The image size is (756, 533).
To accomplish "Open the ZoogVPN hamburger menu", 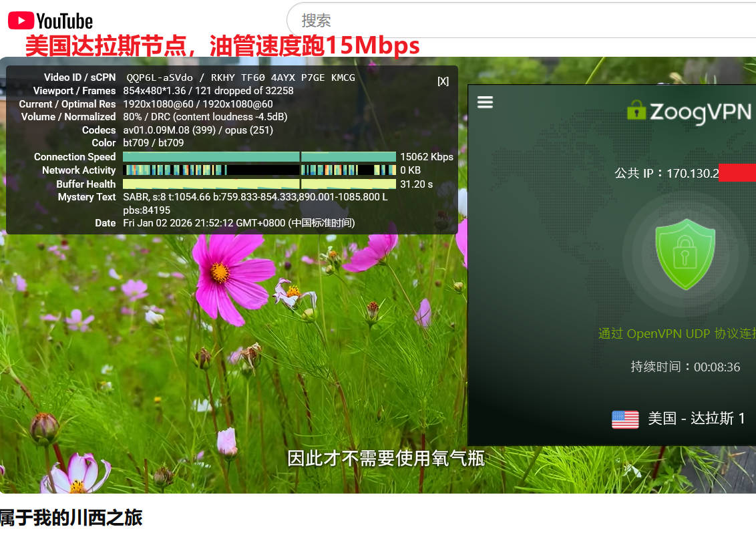I will pos(485,102).
